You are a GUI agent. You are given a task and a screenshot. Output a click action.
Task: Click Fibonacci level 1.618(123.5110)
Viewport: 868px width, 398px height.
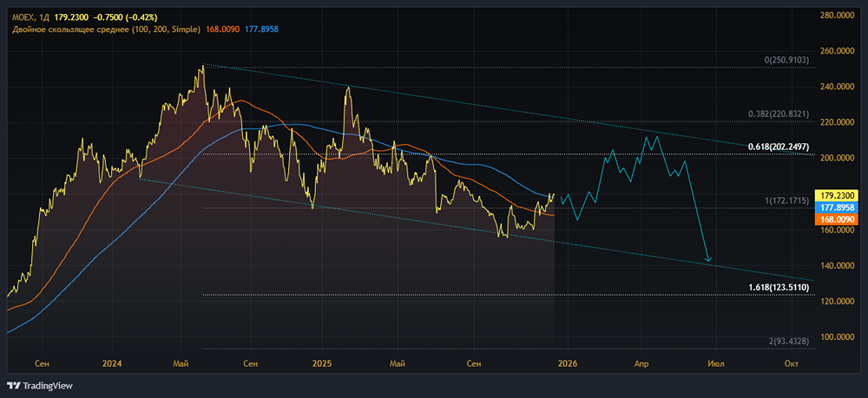click(x=779, y=287)
